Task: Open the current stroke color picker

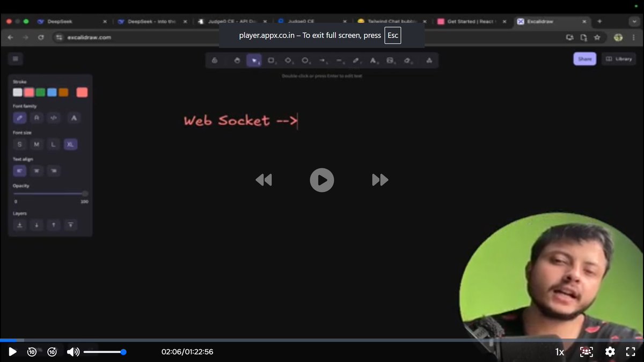Action: pos(82,92)
